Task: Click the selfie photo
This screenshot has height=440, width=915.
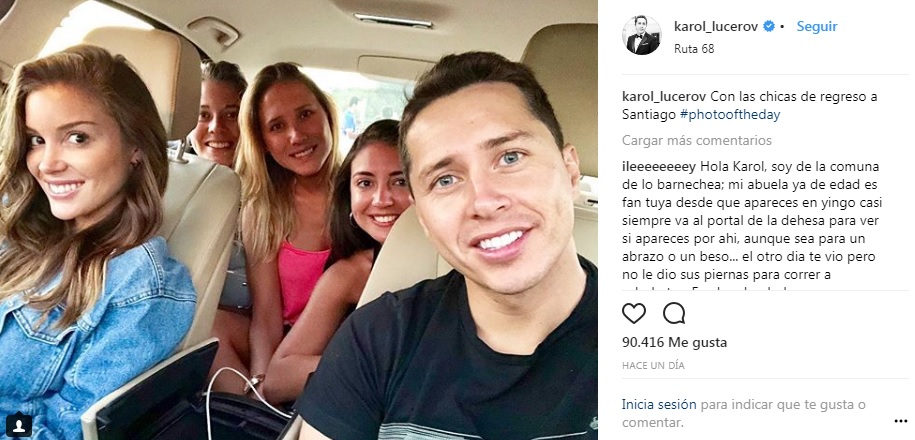Action: [x=299, y=220]
